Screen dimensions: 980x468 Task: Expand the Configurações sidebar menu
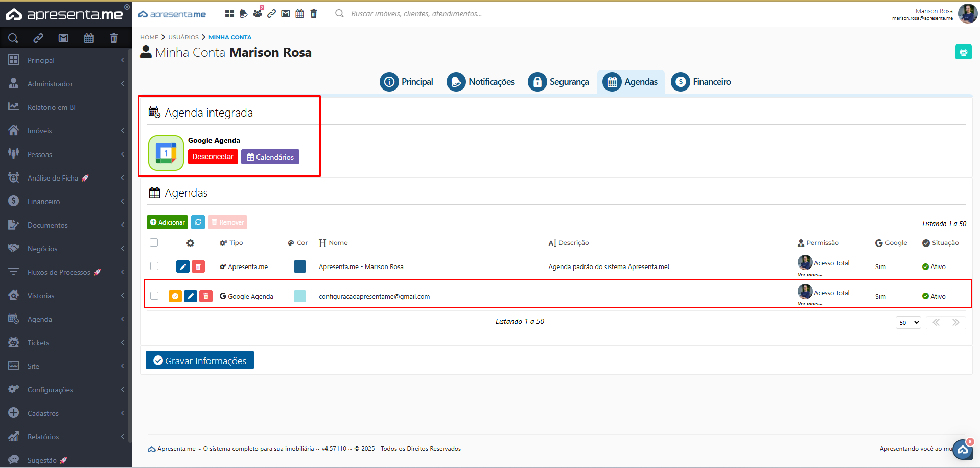pyautogui.click(x=66, y=390)
